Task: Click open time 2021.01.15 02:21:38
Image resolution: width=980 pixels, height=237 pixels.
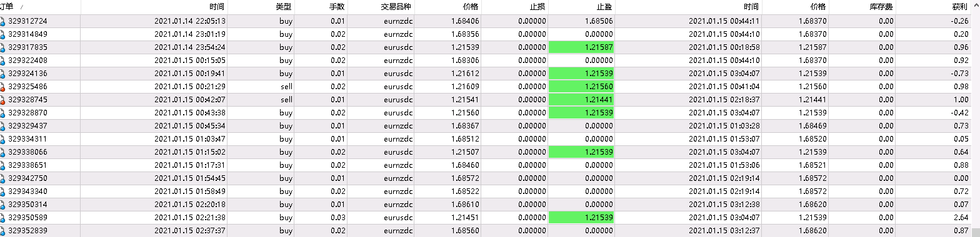Action: click(x=190, y=218)
